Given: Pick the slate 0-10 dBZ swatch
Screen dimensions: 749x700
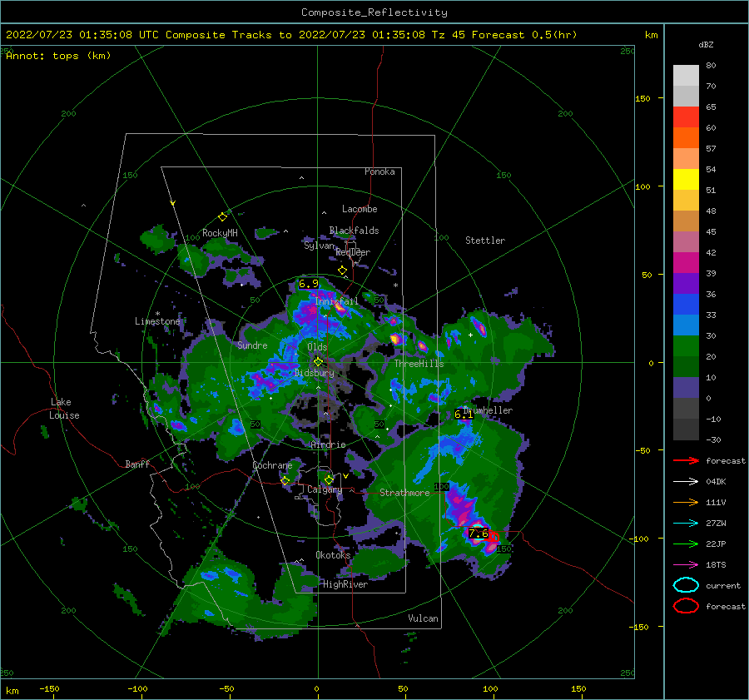Looking at the screenshot, I should coord(686,387).
